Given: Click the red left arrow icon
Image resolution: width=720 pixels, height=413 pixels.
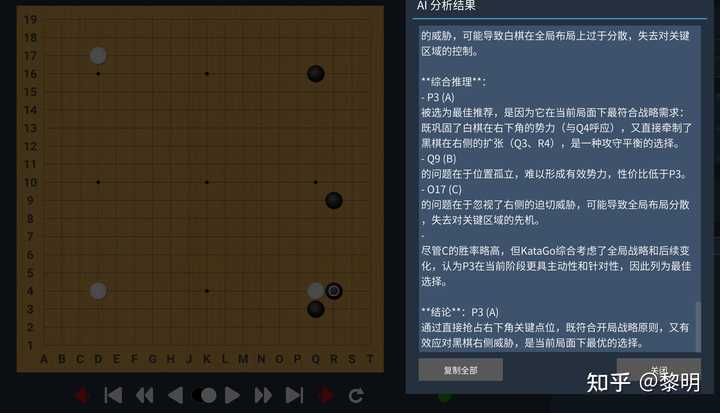Looking at the screenshot, I should coord(82,396).
